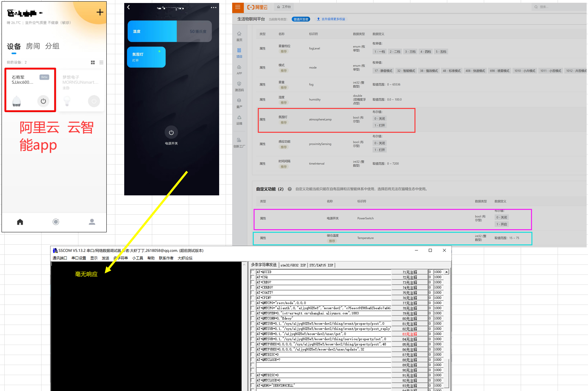Open the 梦想电子 MORNSUNsmart device card
The height and width of the screenshot is (391, 588).
(x=81, y=90)
